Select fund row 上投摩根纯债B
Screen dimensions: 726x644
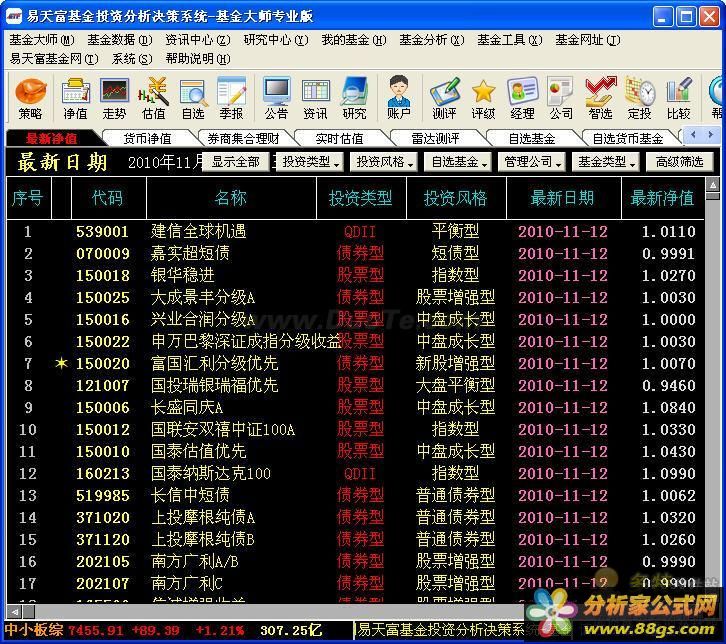[x=355, y=539]
